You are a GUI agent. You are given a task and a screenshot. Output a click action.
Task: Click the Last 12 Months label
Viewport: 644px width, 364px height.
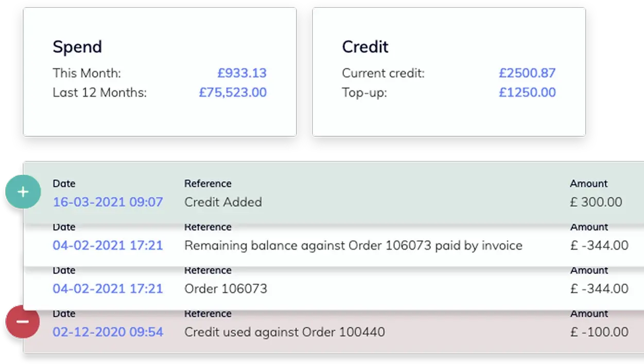tap(99, 93)
